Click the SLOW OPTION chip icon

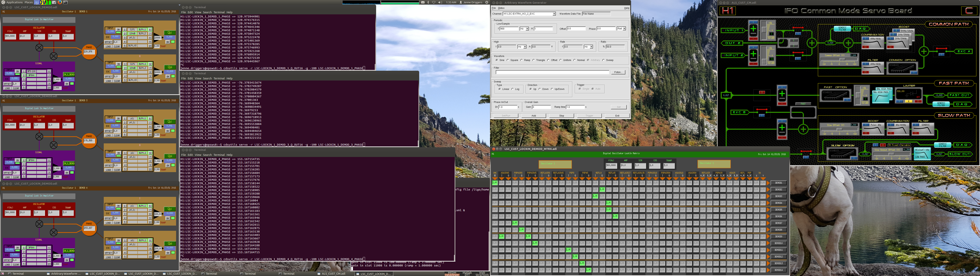pyautogui.click(x=842, y=154)
